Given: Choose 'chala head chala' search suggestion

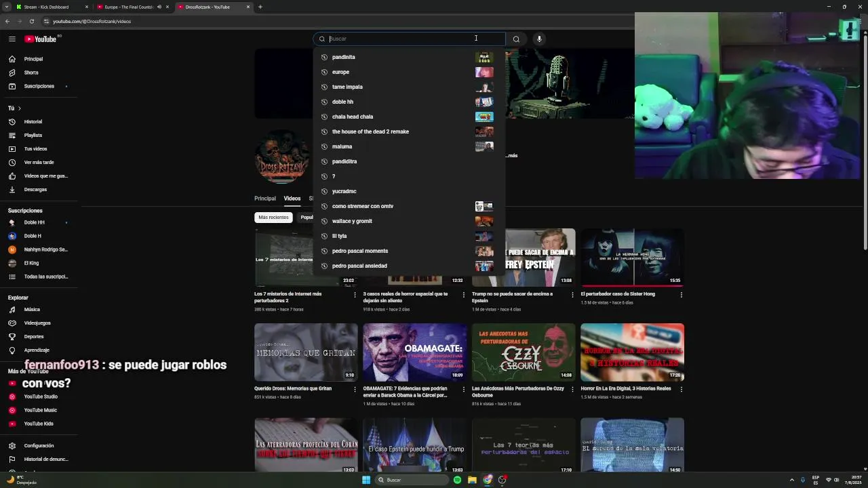Looking at the screenshot, I should 409,117.
